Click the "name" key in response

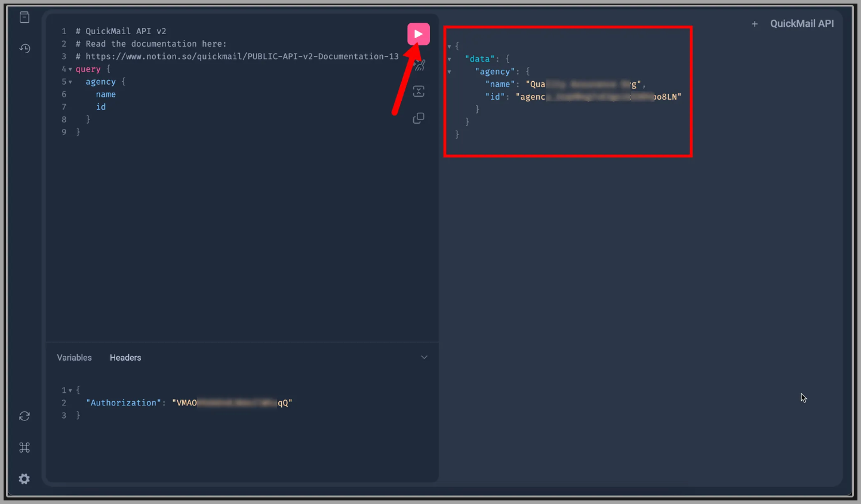tap(500, 84)
